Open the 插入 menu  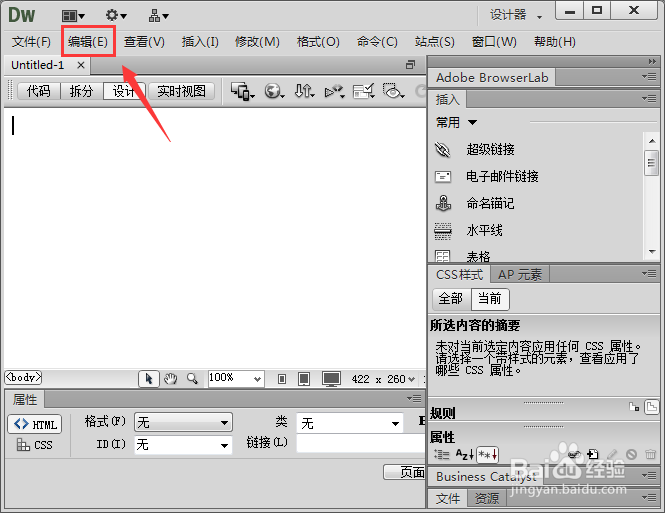[200, 42]
